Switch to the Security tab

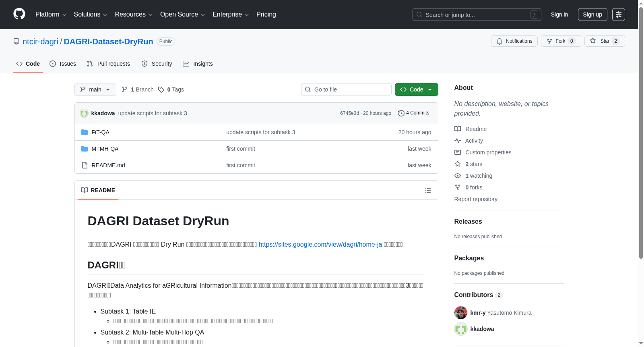click(x=157, y=64)
